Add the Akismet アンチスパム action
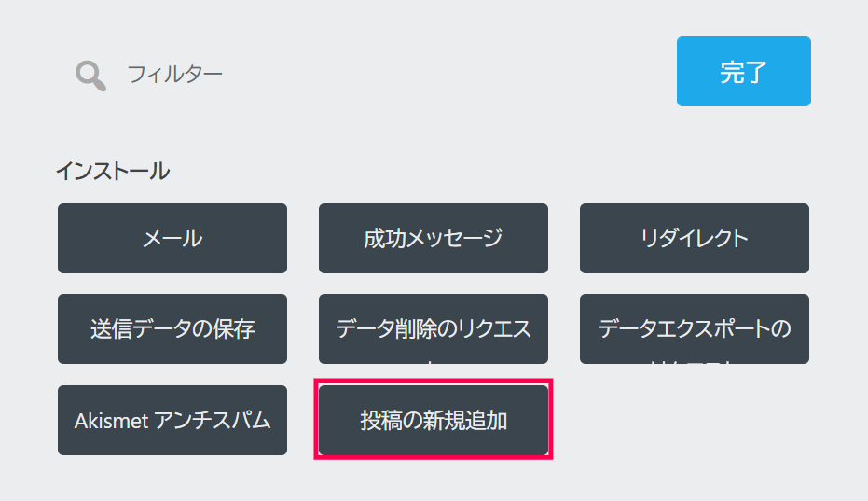The image size is (868, 501). (172, 420)
